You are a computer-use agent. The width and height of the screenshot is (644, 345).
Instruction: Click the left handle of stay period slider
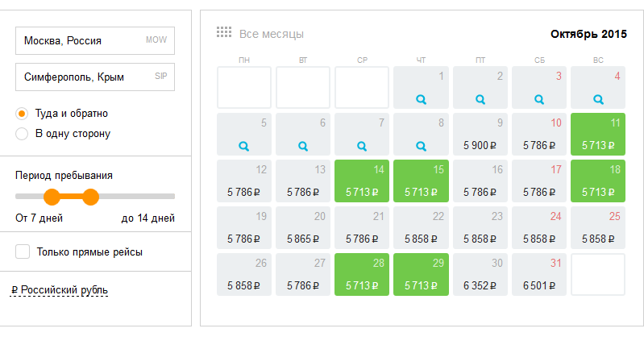click(x=52, y=196)
